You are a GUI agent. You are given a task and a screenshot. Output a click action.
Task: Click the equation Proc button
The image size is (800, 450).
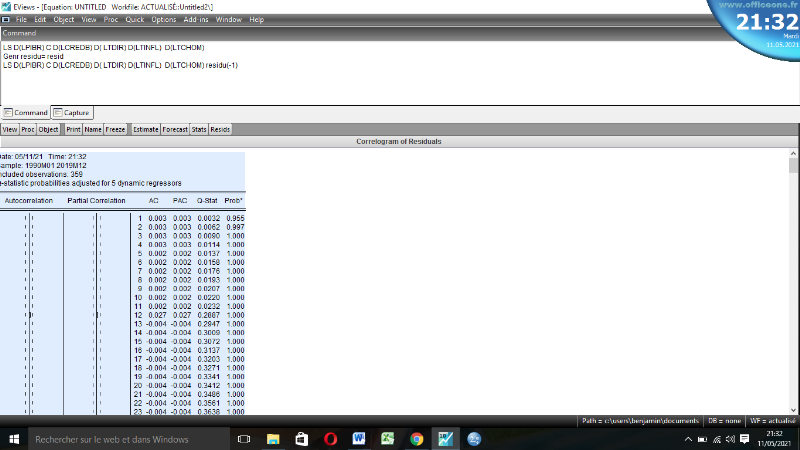tap(28, 130)
